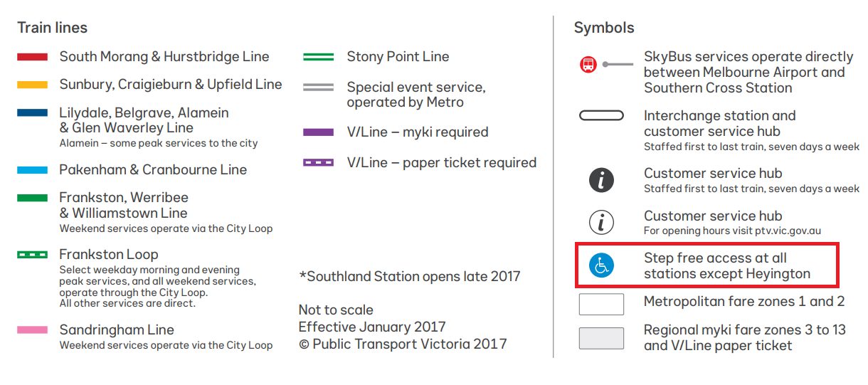Image resolution: width=868 pixels, height=385 pixels.
Task: Click the dark filled customer service hub icon
Action: pos(601,181)
